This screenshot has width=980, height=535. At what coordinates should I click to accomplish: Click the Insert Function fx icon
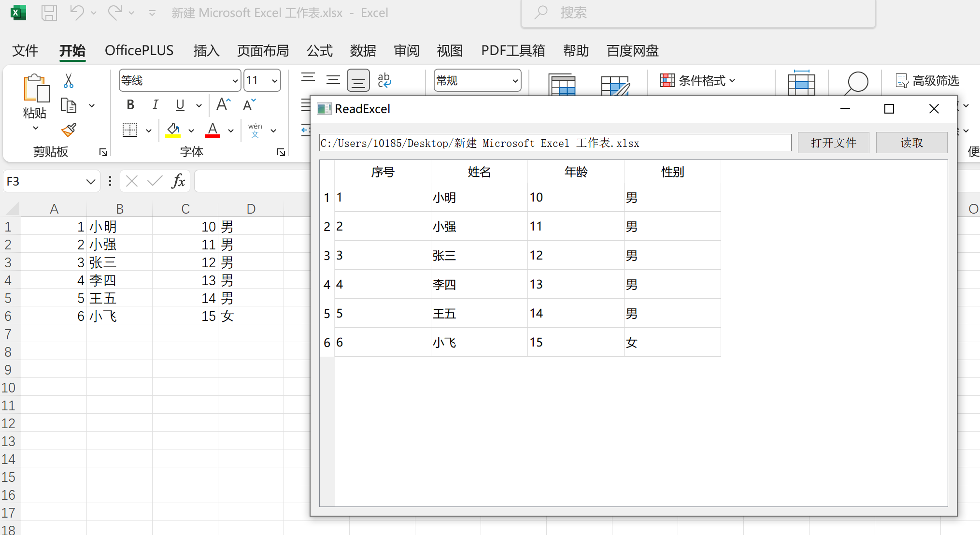click(178, 181)
